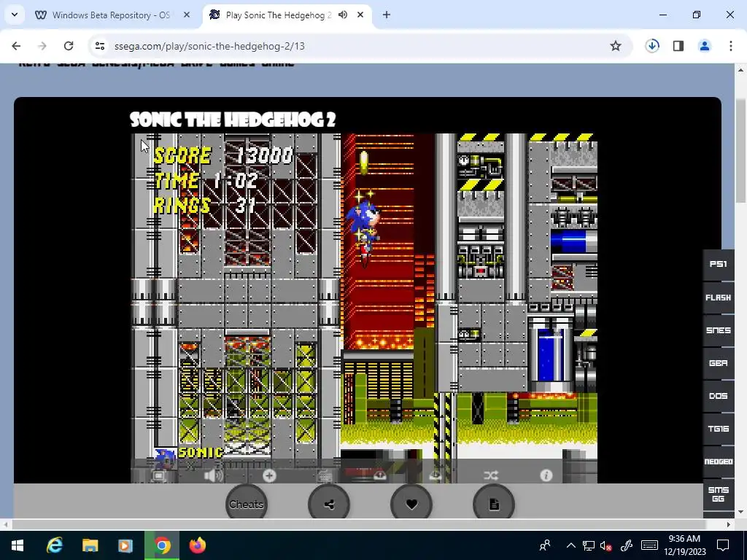
Task: Mute the emulator sound speaker icon
Action: click(213, 475)
